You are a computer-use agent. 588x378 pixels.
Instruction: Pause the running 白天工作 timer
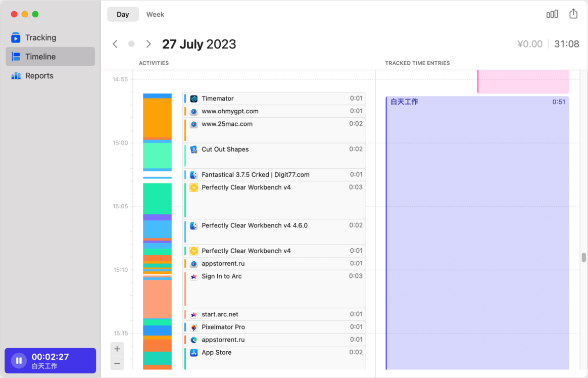(x=19, y=360)
